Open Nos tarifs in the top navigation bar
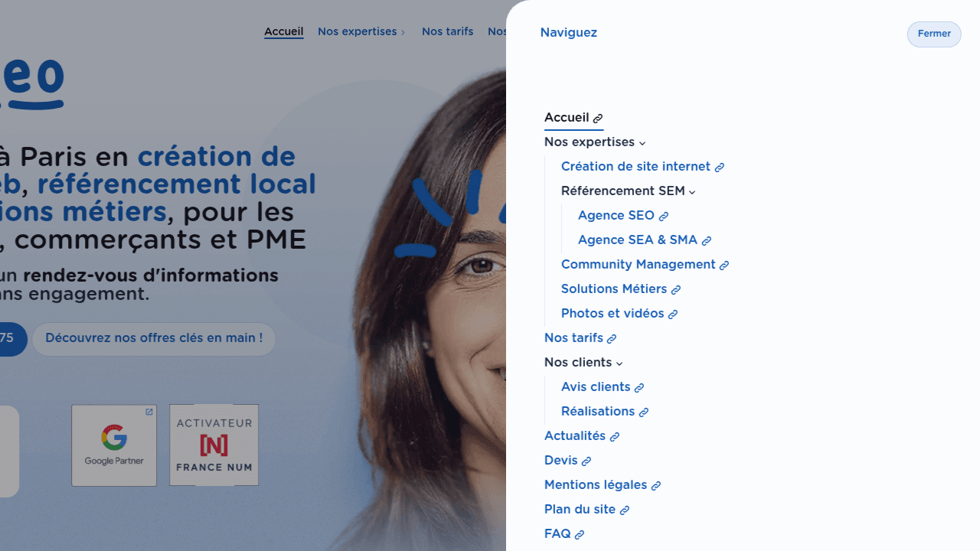 448,32
